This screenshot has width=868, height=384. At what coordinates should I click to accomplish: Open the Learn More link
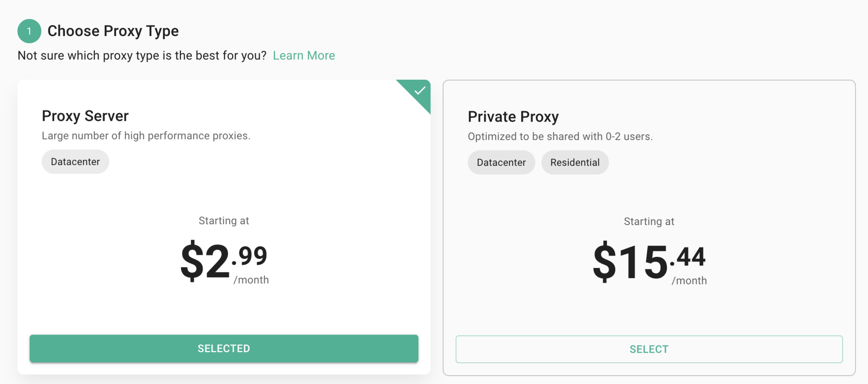(304, 55)
